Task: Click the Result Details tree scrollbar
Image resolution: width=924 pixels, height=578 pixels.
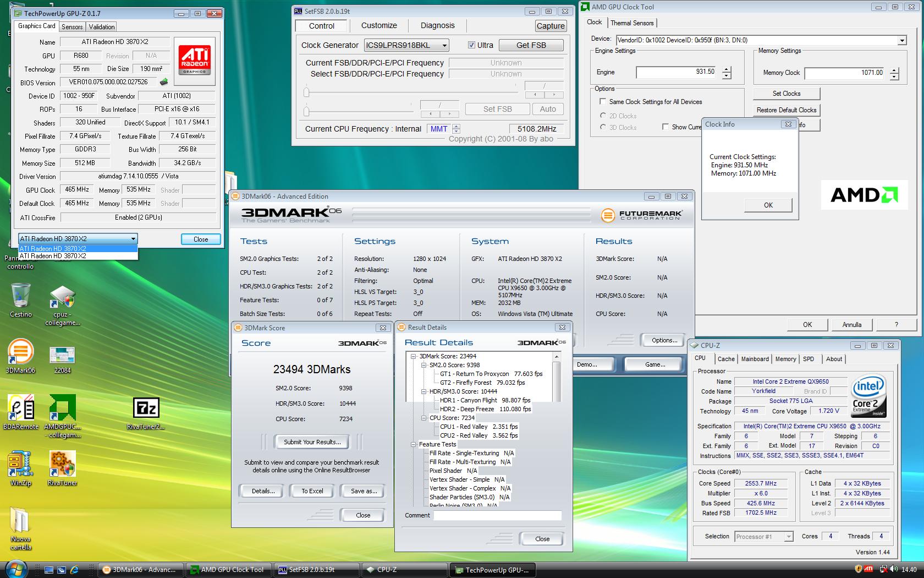Action: click(557, 378)
